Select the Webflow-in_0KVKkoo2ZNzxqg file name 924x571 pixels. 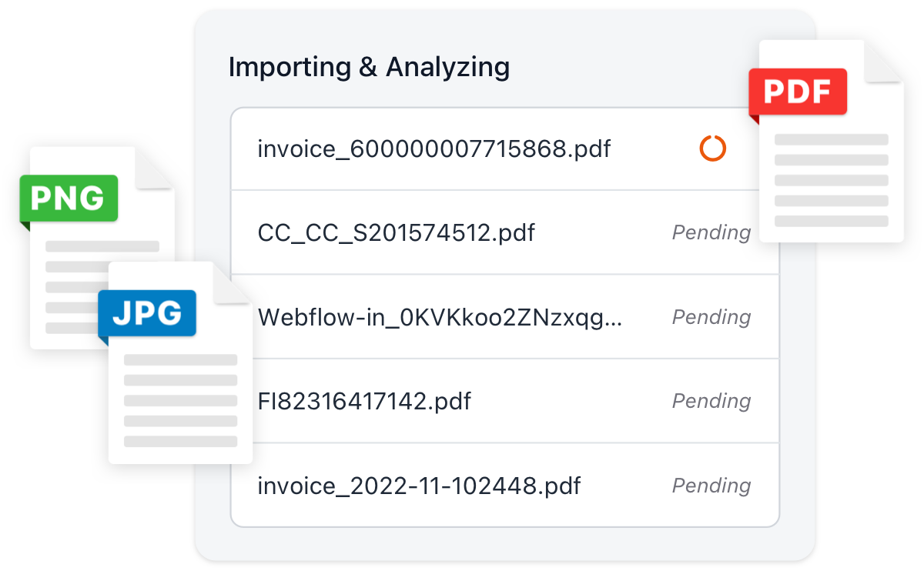click(x=439, y=317)
